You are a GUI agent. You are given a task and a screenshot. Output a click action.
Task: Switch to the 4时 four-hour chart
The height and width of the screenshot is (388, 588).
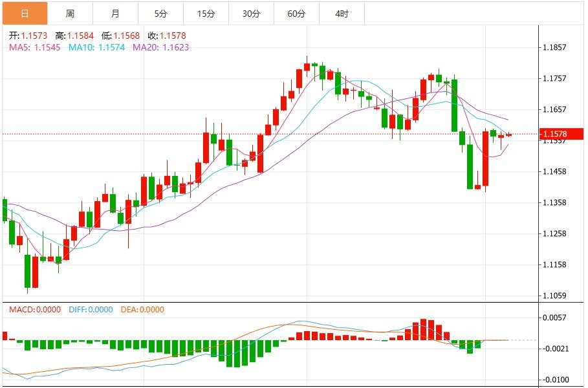341,12
